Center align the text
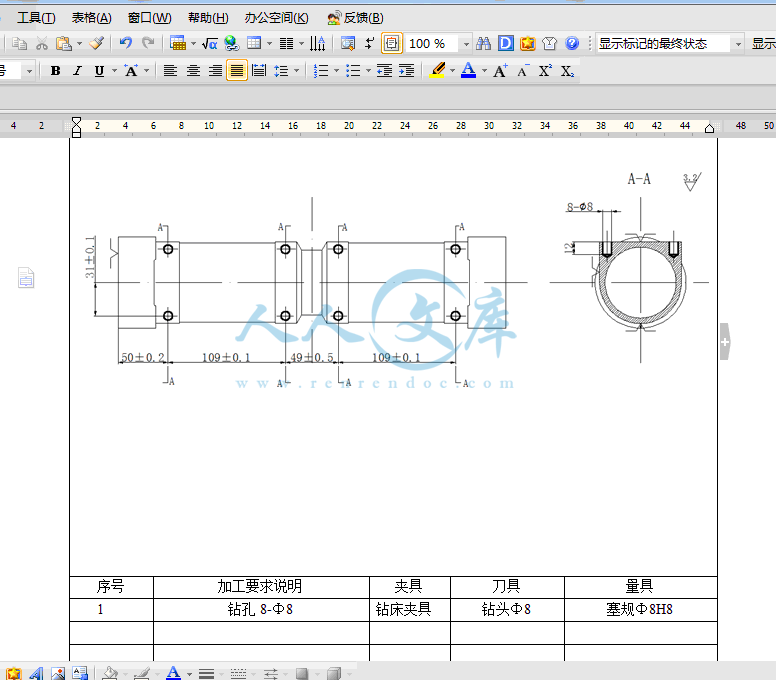The image size is (776, 680). tap(193, 71)
